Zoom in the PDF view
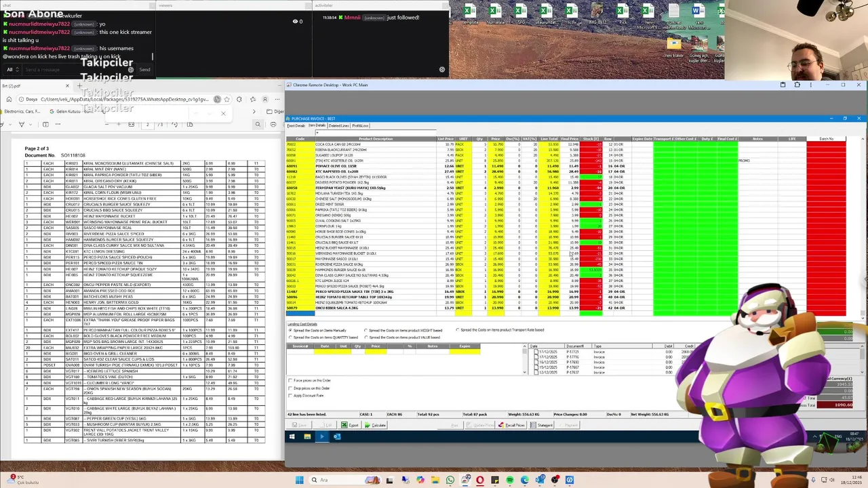This screenshot has width=868, height=488. coord(119,124)
